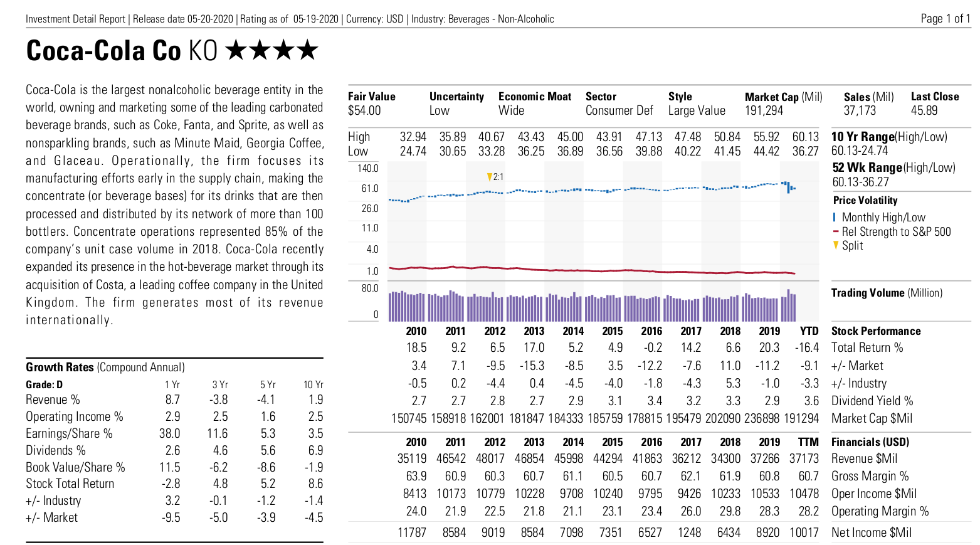Click the "140.0" price axis label

coord(368,168)
